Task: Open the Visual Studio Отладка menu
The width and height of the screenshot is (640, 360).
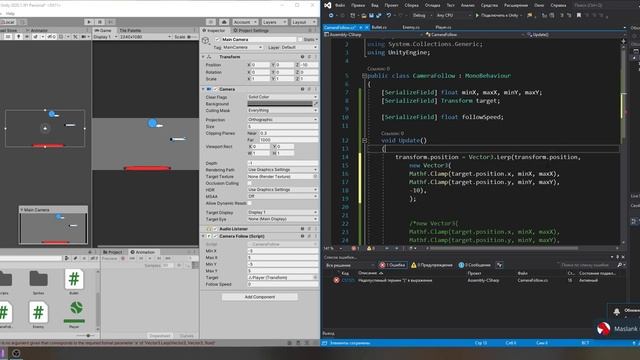Action: tap(432, 5)
